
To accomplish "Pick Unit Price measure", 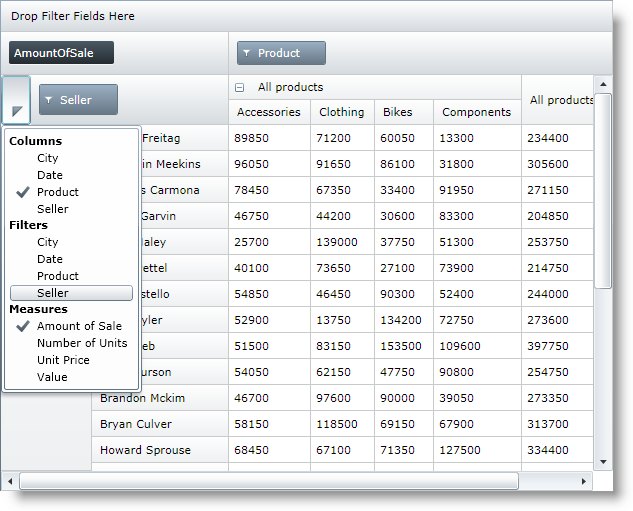I will pyautogui.click(x=63, y=360).
